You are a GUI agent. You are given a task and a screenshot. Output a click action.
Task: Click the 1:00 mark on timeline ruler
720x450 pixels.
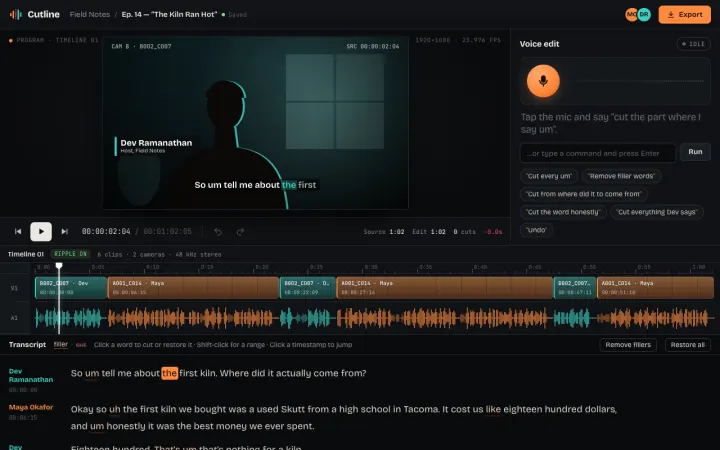point(698,267)
